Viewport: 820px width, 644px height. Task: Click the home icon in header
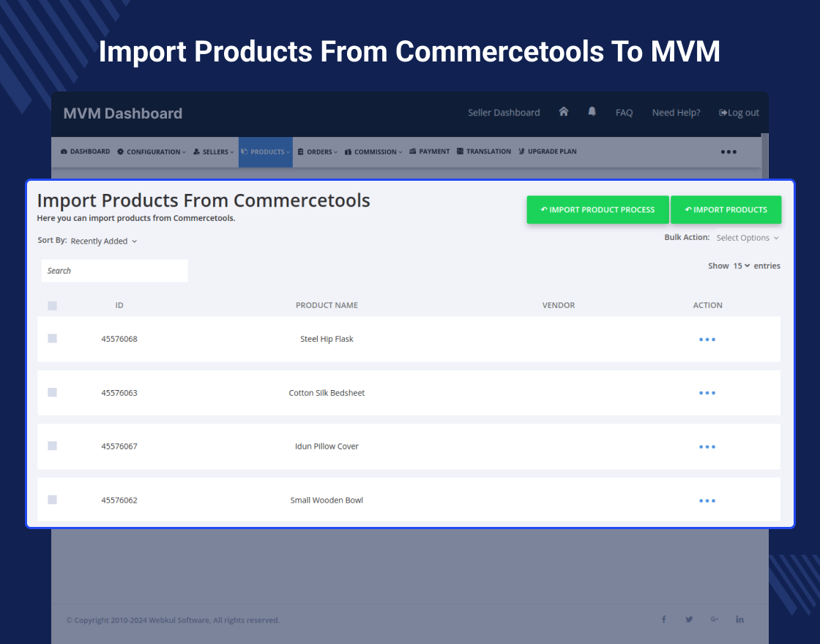563,112
